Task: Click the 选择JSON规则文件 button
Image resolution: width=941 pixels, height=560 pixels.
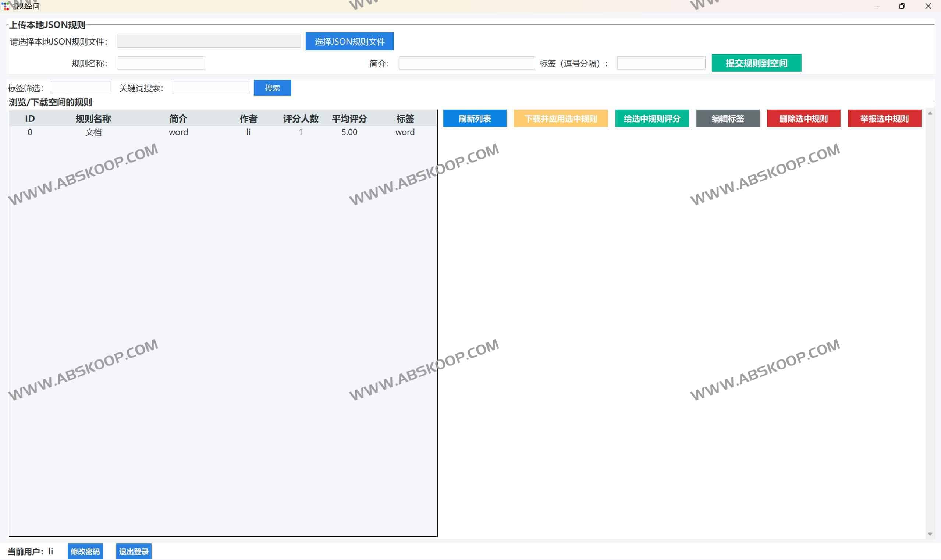Action: 349,42
